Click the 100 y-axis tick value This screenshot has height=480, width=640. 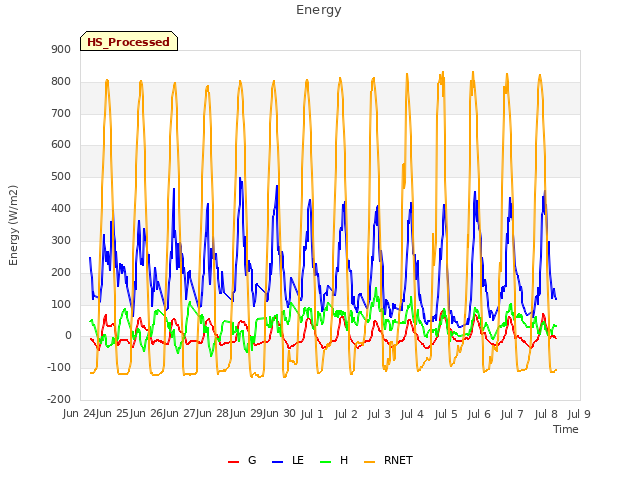pyautogui.click(x=61, y=304)
